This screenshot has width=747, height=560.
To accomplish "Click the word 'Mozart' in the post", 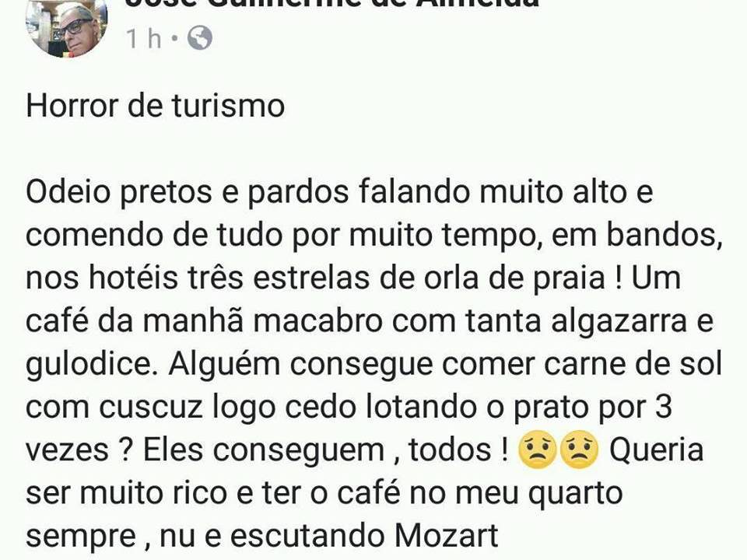I will (x=447, y=536).
